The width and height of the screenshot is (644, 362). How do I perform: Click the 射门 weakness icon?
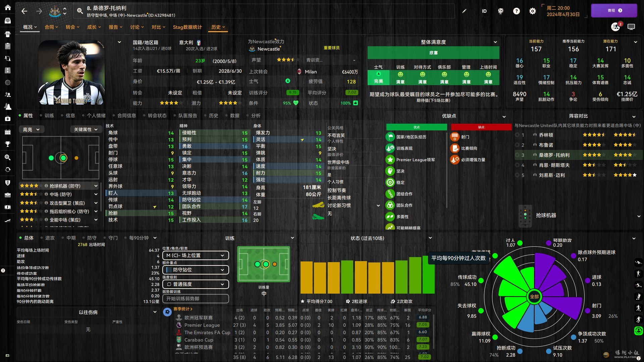[455, 137]
